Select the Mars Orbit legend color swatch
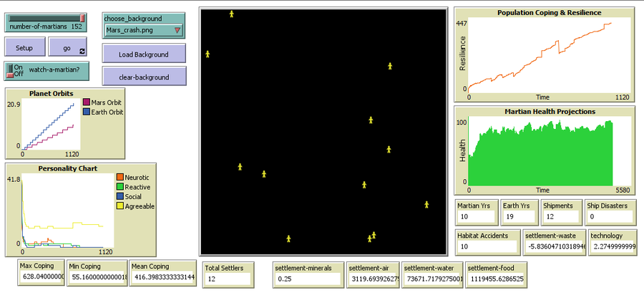The height and width of the screenshot is (298, 644). pyautogui.click(x=87, y=102)
